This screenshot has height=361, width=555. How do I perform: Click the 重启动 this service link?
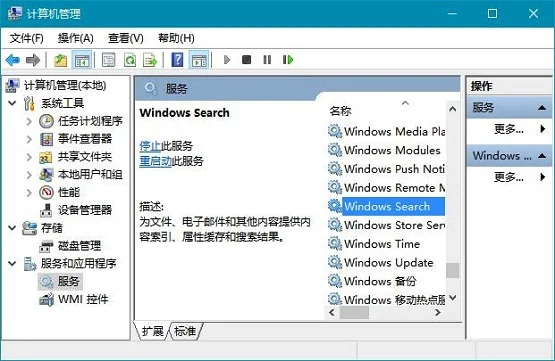point(155,161)
